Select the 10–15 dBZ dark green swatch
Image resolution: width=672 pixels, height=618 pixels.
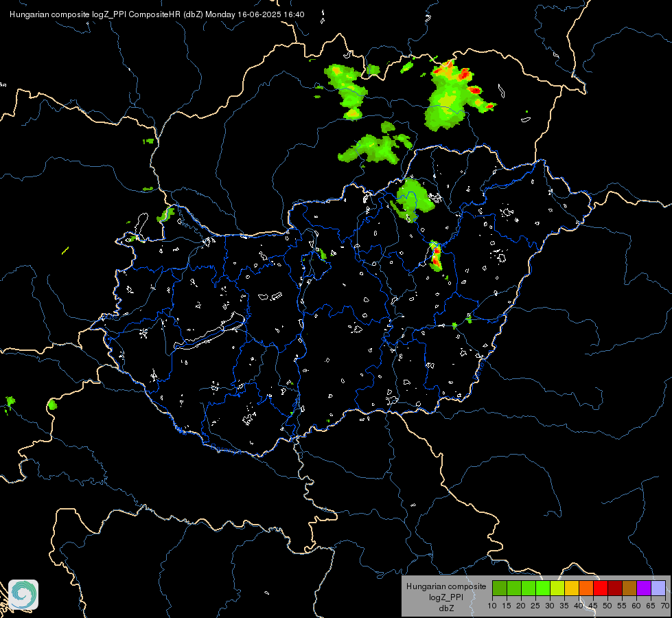pos(500,588)
